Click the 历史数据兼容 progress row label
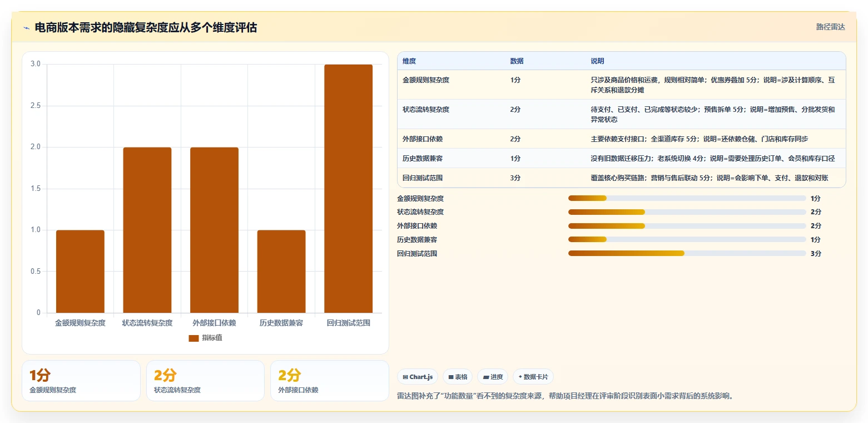The height and width of the screenshot is (423, 868). tap(417, 240)
